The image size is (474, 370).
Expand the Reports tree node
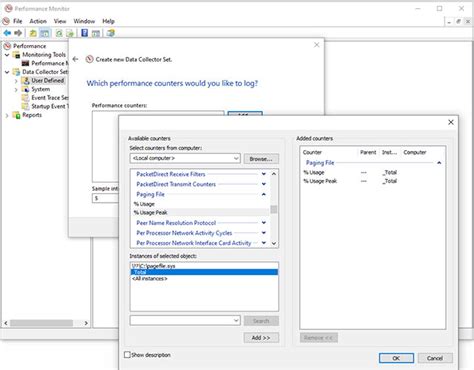[7, 115]
